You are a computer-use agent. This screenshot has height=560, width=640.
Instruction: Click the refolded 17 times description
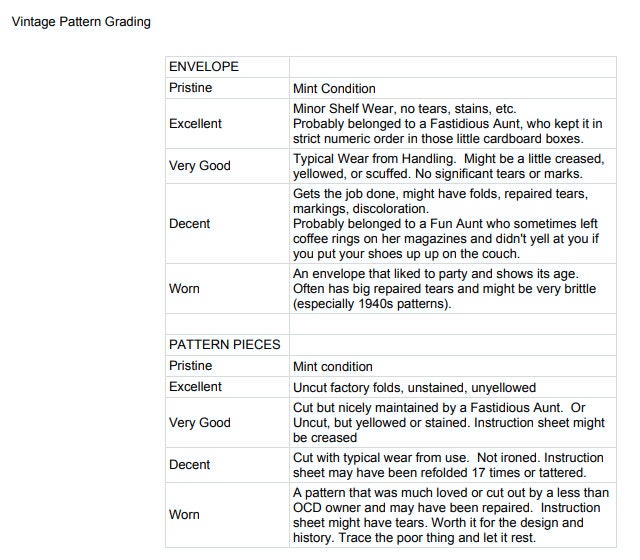click(x=448, y=465)
